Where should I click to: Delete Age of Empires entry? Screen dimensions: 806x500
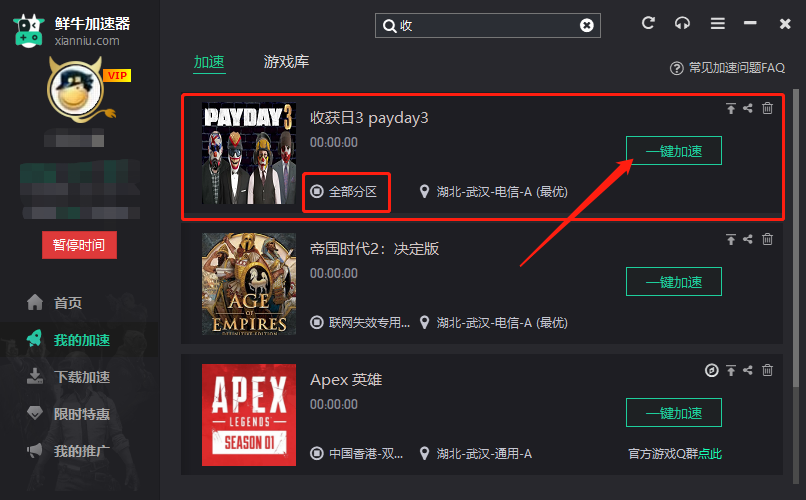click(x=767, y=239)
